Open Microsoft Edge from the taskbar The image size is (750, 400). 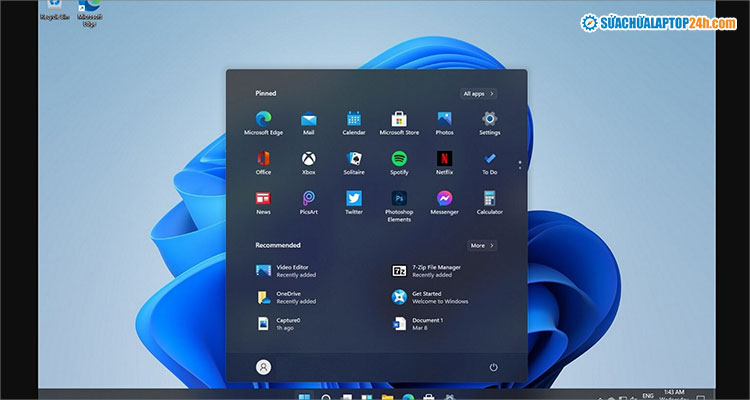(408, 397)
